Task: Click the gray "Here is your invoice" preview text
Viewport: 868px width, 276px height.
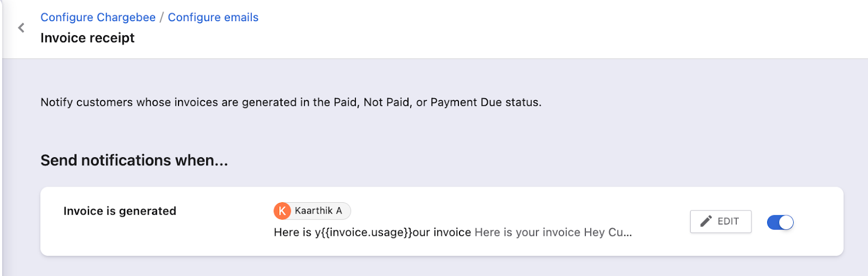Action: coord(527,233)
